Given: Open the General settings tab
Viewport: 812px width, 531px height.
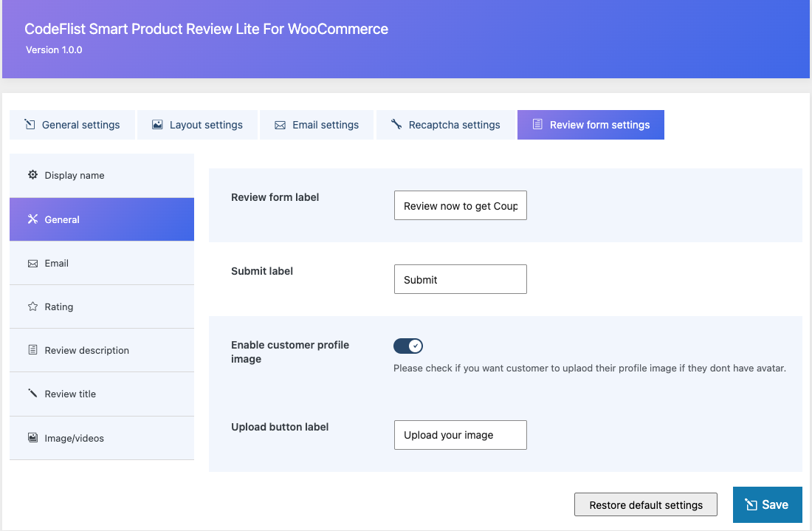Looking at the screenshot, I should tap(72, 125).
